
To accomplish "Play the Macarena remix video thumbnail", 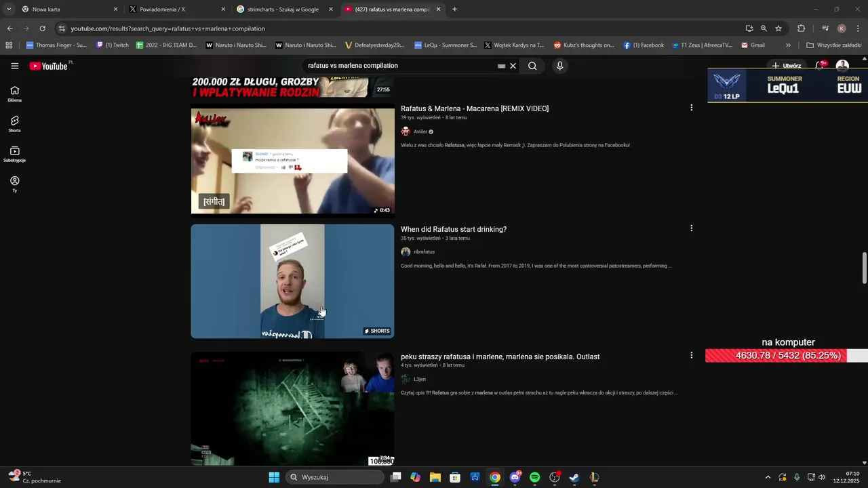I will [292, 161].
